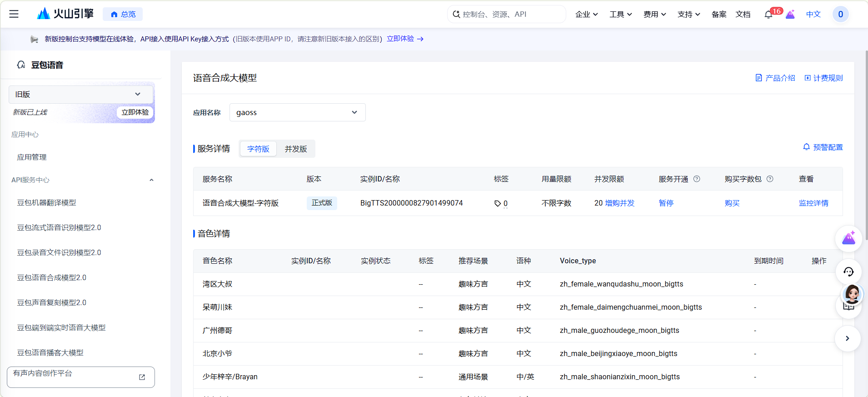Click the 北京小爷 voice name
The height and width of the screenshot is (397, 868).
click(x=217, y=353)
